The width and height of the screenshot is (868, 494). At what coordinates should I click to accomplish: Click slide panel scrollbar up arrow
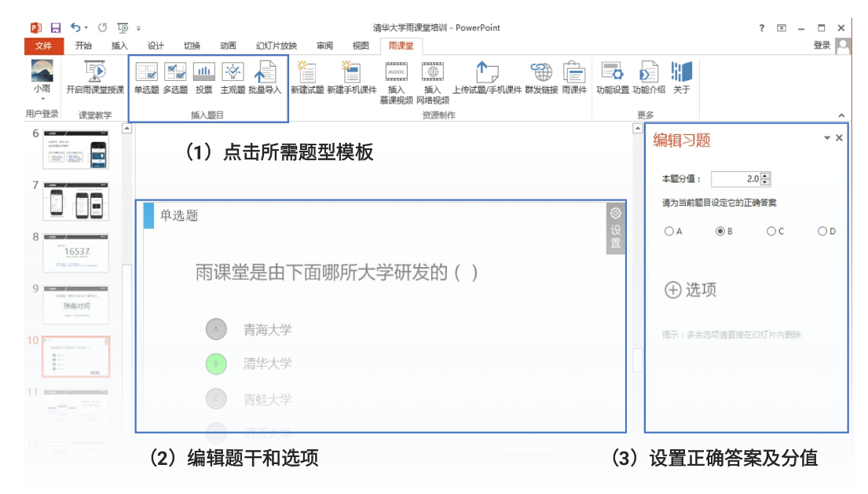click(126, 128)
